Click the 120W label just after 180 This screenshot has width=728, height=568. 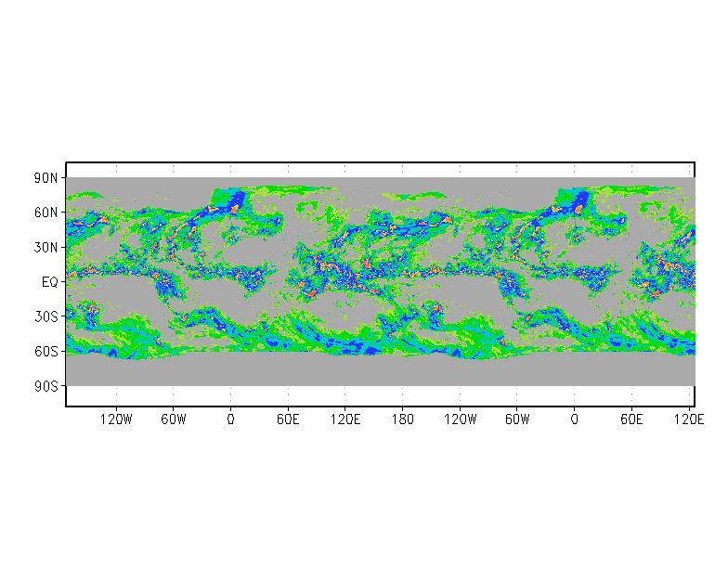pos(461,420)
